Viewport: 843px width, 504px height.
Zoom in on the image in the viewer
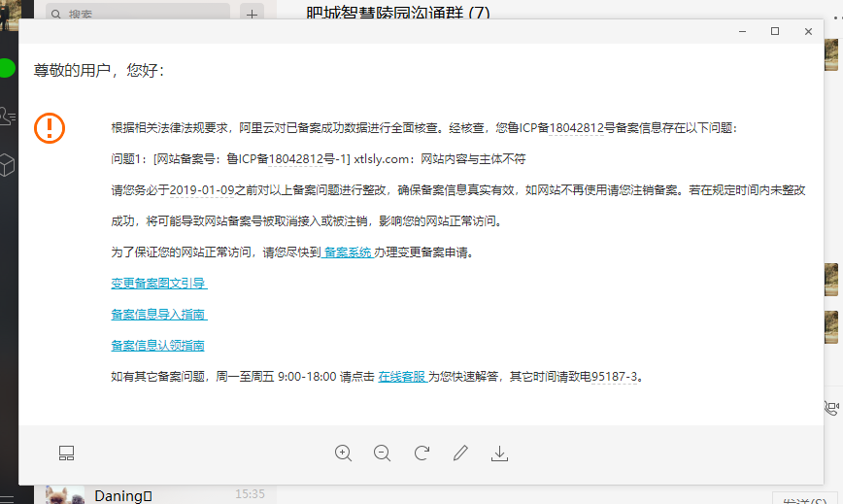pyautogui.click(x=343, y=453)
